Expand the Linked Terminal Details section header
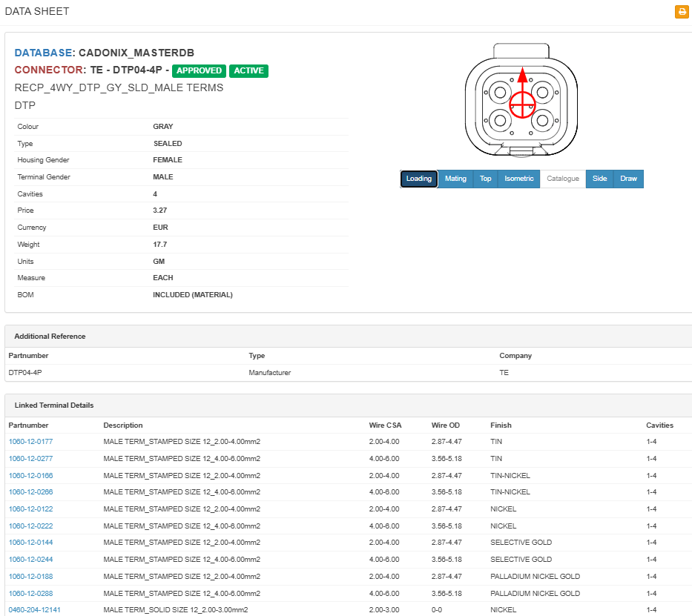Viewport: 692px width, 616px height. (52, 405)
